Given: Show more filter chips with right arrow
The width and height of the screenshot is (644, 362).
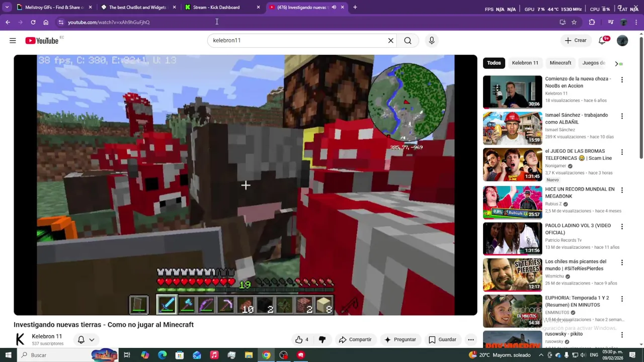Looking at the screenshot, I should coord(617,63).
